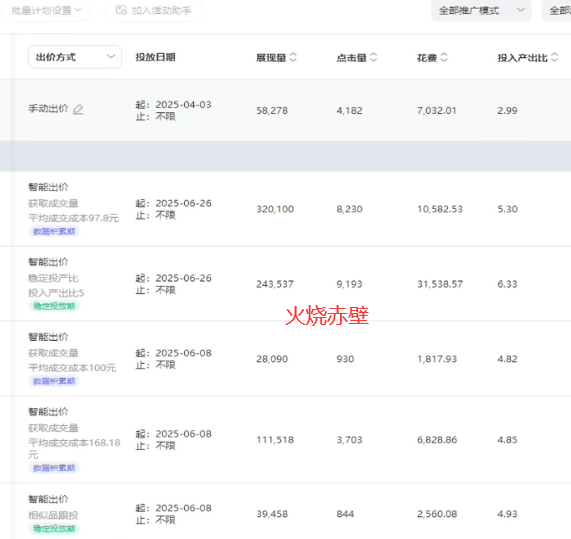The height and width of the screenshot is (539, 571).
Task: Click the clicks value 844
Action: tap(345, 514)
